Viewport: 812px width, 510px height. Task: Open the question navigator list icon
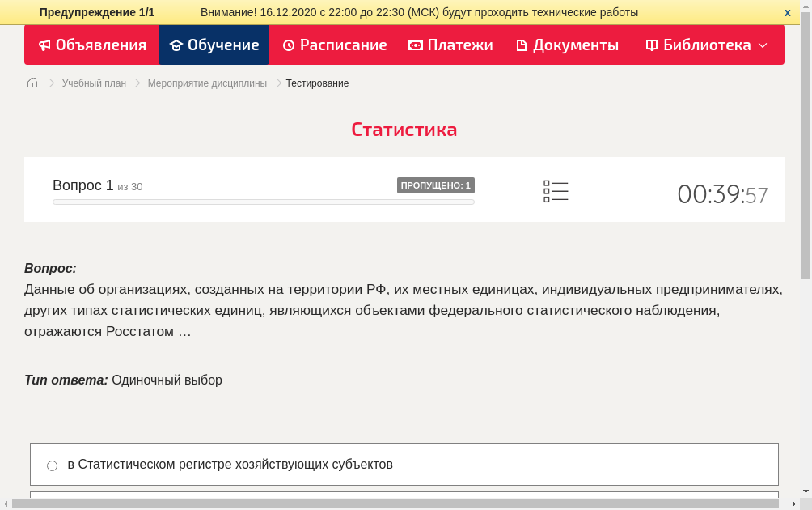pos(556,191)
